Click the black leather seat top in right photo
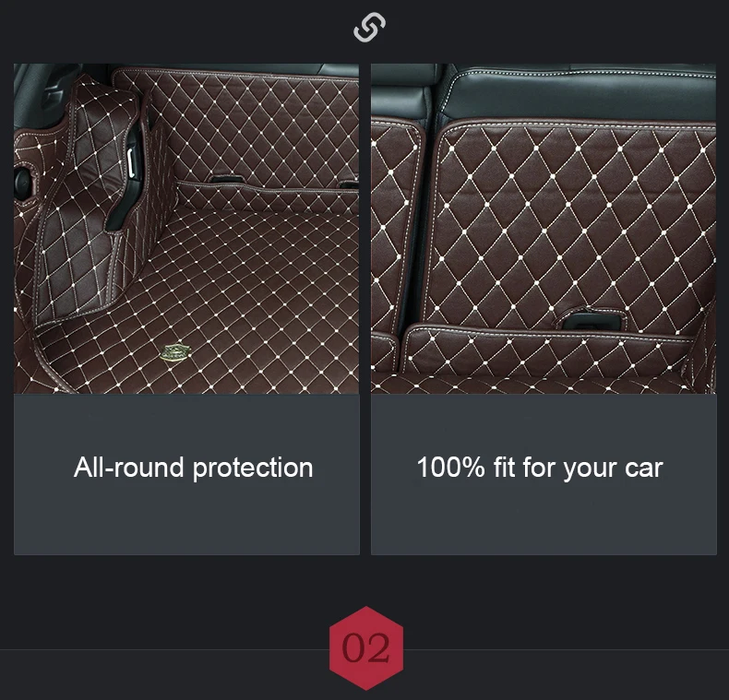 click(x=577, y=95)
